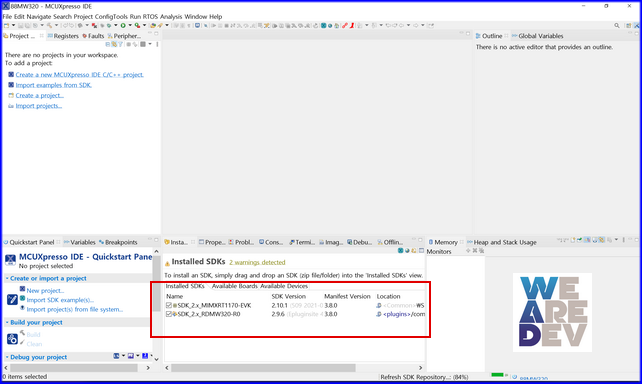Click the 2 warnings detected link
The height and width of the screenshot is (384, 642).
[257, 262]
